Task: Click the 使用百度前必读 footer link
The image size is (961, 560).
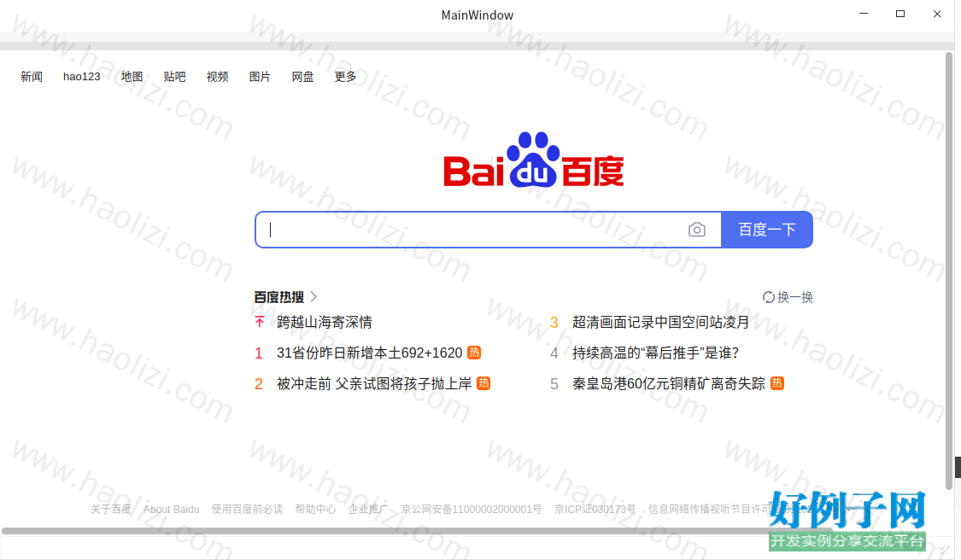Action: coord(247,509)
